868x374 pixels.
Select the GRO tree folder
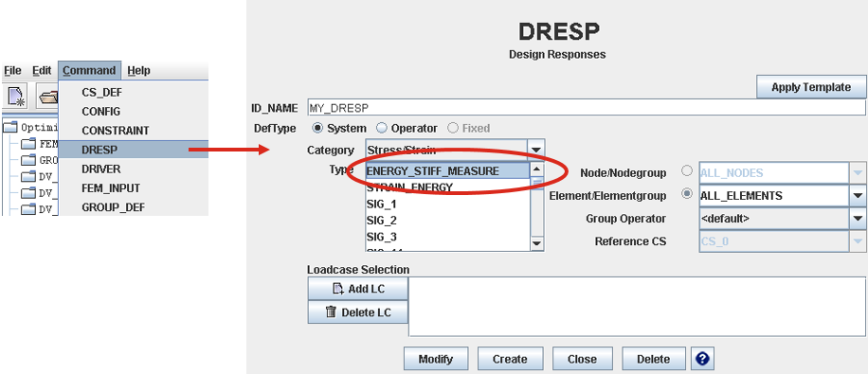coord(40,160)
